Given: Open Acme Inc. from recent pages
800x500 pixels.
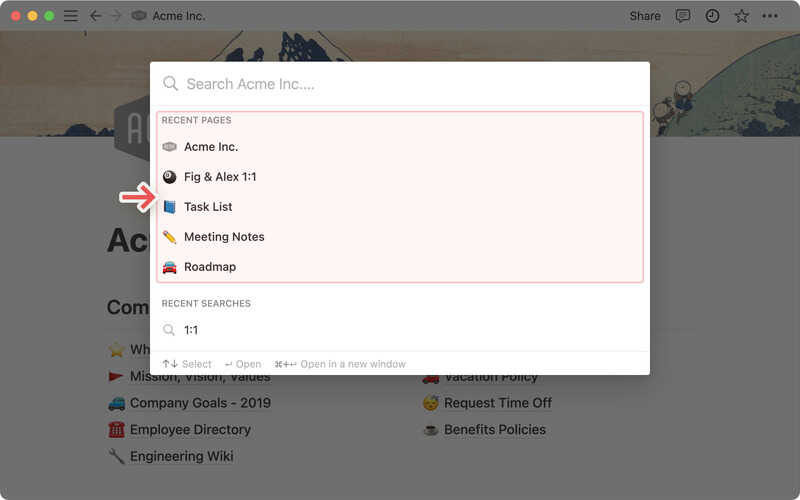Looking at the screenshot, I should (x=400, y=147).
